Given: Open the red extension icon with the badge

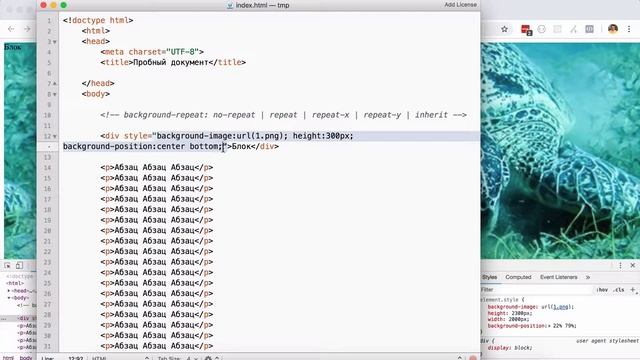Looking at the screenshot, I should tap(526, 29).
